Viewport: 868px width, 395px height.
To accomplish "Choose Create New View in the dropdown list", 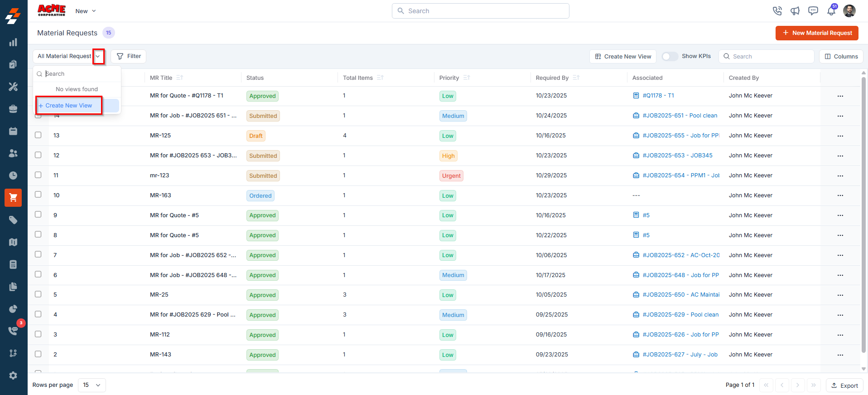I will pyautogui.click(x=69, y=105).
